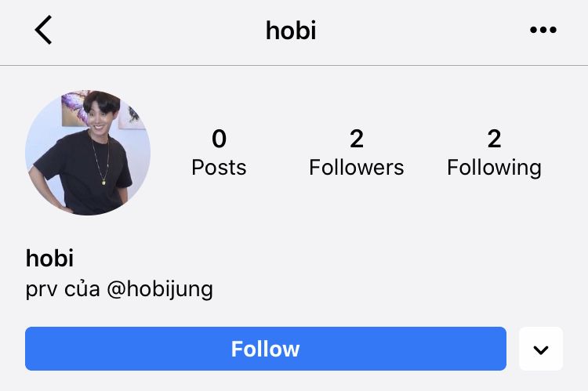Tap the 0 posts count number

219,139
